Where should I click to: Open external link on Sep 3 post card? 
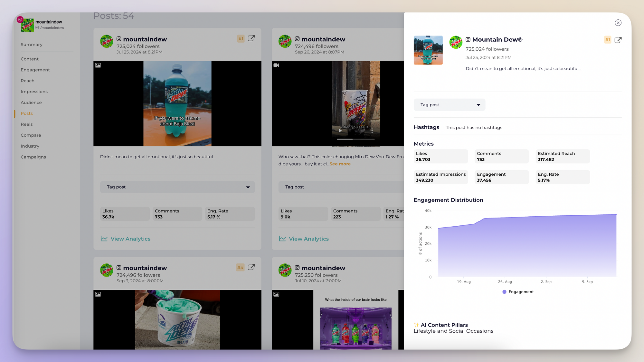coord(251,267)
